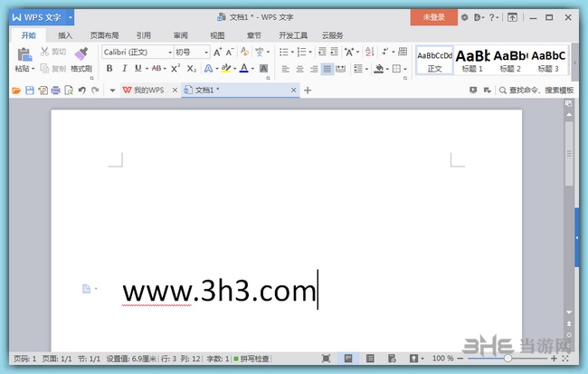
Task: Toggle spell check in status bar
Action: pos(251,359)
